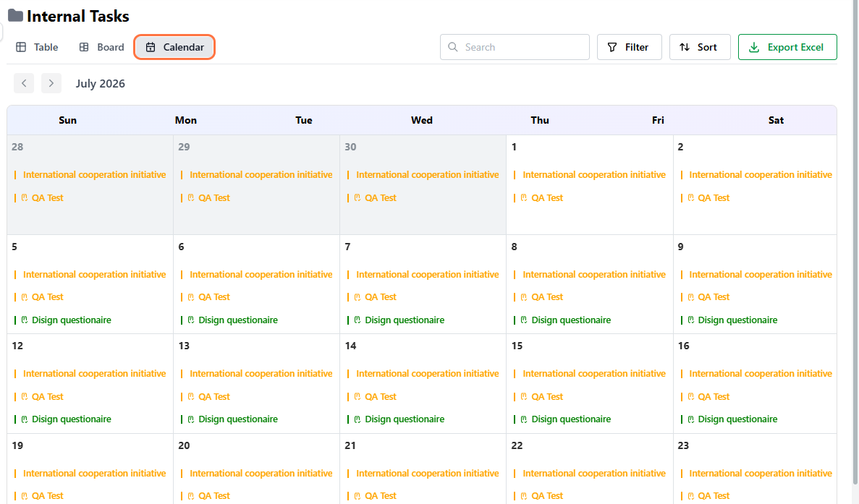Image resolution: width=859 pixels, height=504 pixels.
Task: Click the QA Test icon on day 30
Action: click(357, 197)
